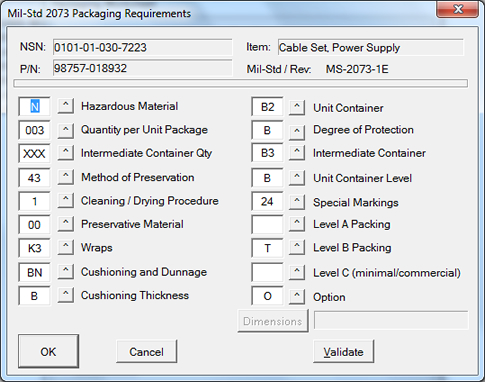Click the Item description field
485x382 pixels.
370,47
